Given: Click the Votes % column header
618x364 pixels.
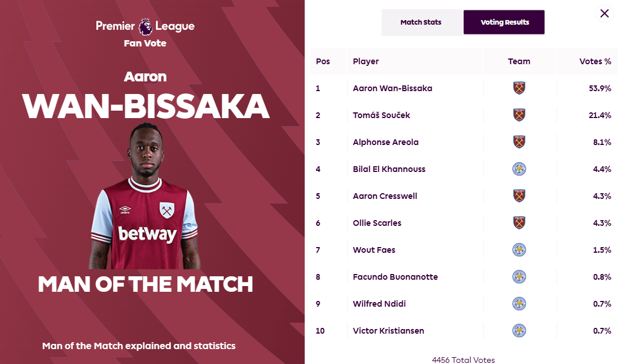Looking at the screenshot, I should click(x=595, y=61).
